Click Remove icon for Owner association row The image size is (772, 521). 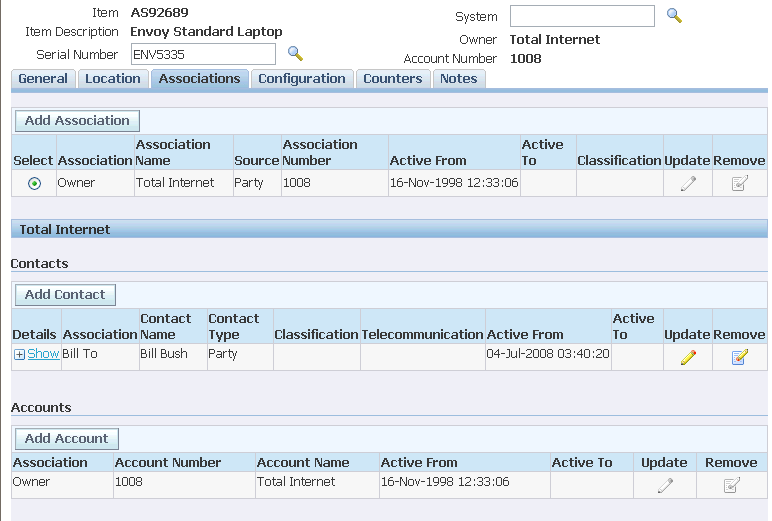(x=740, y=183)
